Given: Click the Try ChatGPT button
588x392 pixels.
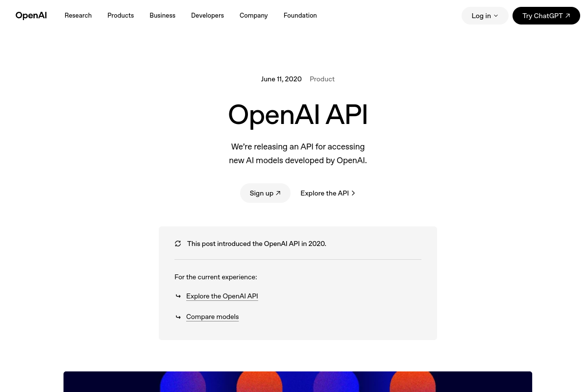Looking at the screenshot, I should [x=546, y=16].
